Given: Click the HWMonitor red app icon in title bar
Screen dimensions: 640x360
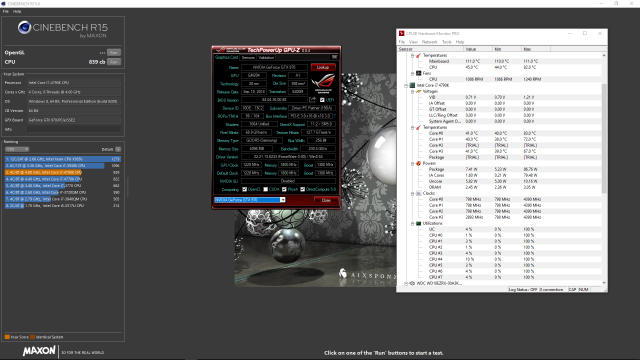Looking at the screenshot, I should point(402,33).
